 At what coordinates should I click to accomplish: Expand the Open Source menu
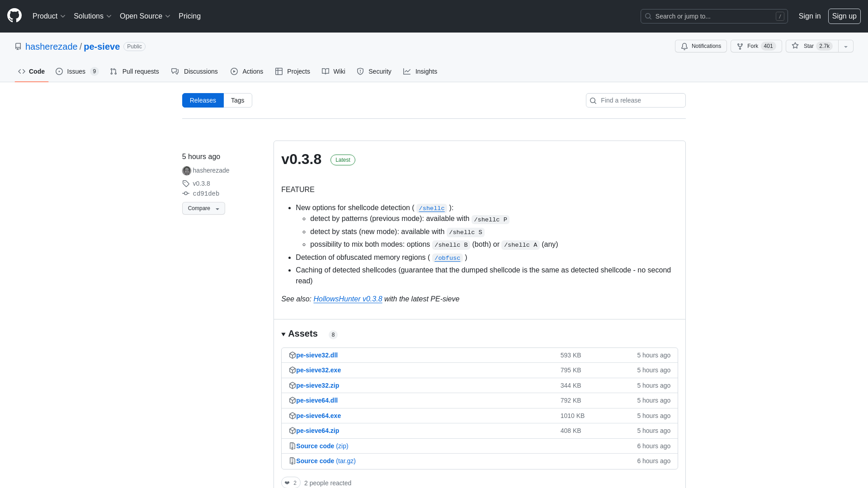pyautogui.click(x=145, y=16)
